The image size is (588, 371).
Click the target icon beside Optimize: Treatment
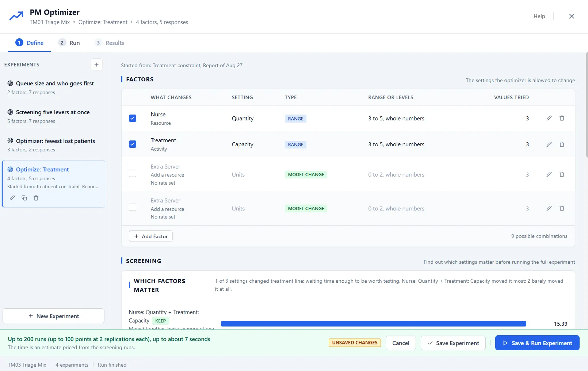point(10,169)
